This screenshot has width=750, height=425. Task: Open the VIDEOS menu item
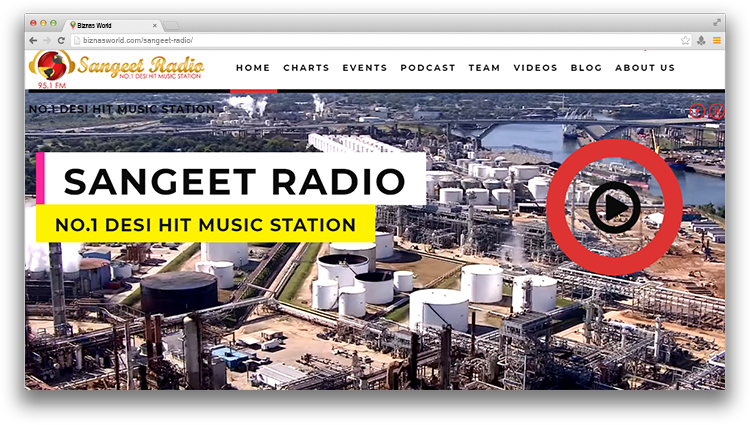click(x=536, y=68)
